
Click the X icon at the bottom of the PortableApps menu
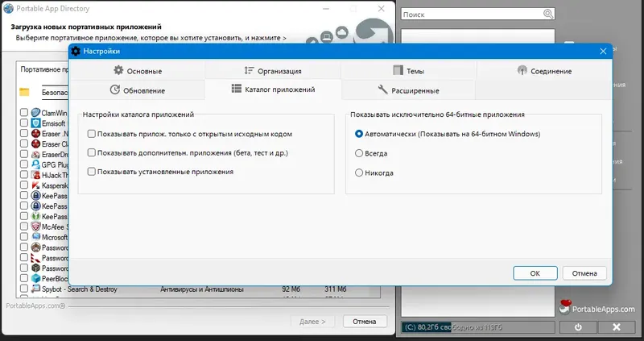tap(616, 327)
